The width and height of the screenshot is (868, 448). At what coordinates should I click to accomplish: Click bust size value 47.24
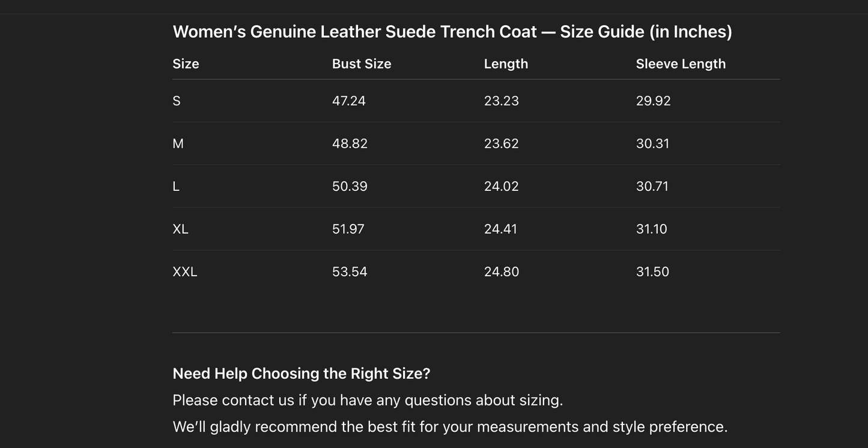click(x=348, y=101)
